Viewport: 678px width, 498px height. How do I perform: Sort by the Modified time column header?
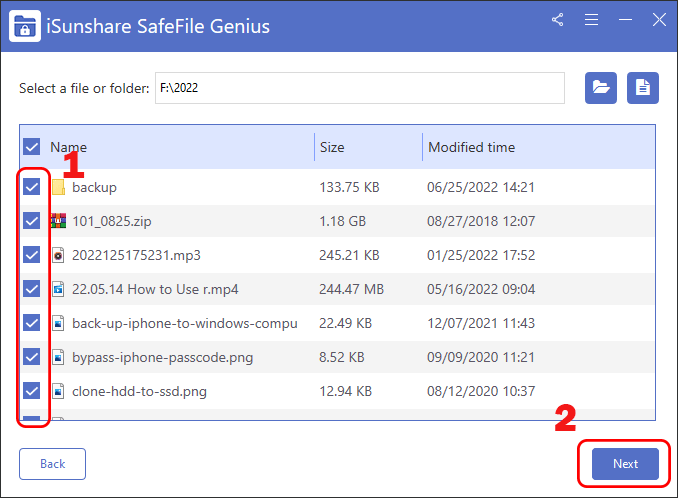tap(471, 147)
